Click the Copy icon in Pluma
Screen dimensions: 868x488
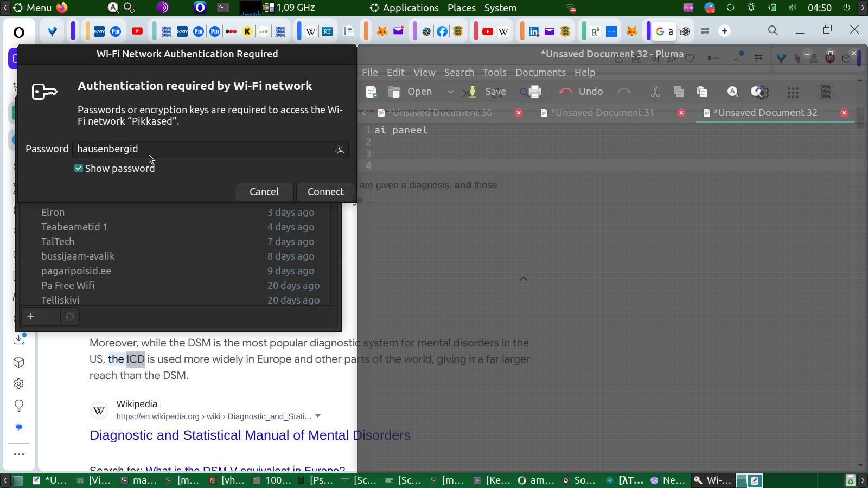pos(678,92)
